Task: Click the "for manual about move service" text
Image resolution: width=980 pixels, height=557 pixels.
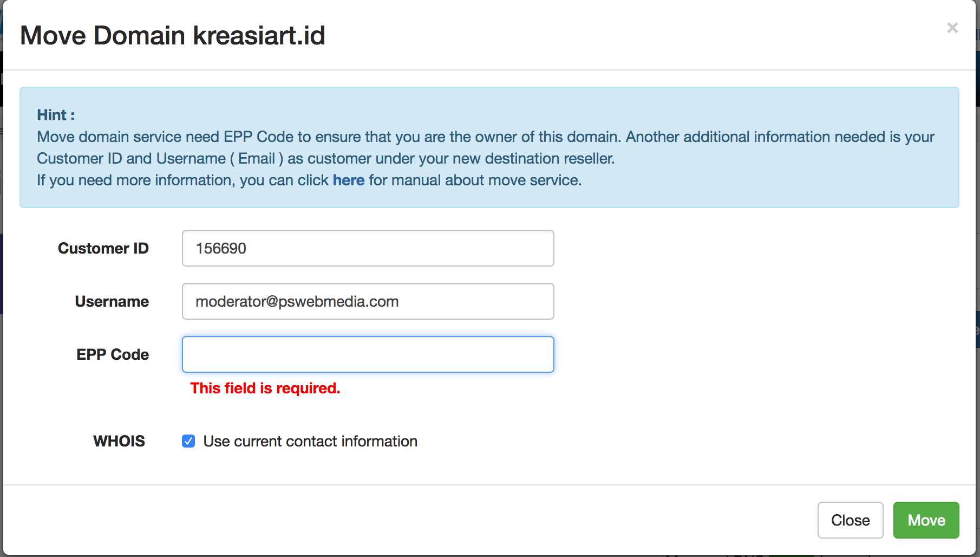Action: [x=475, y=180]
